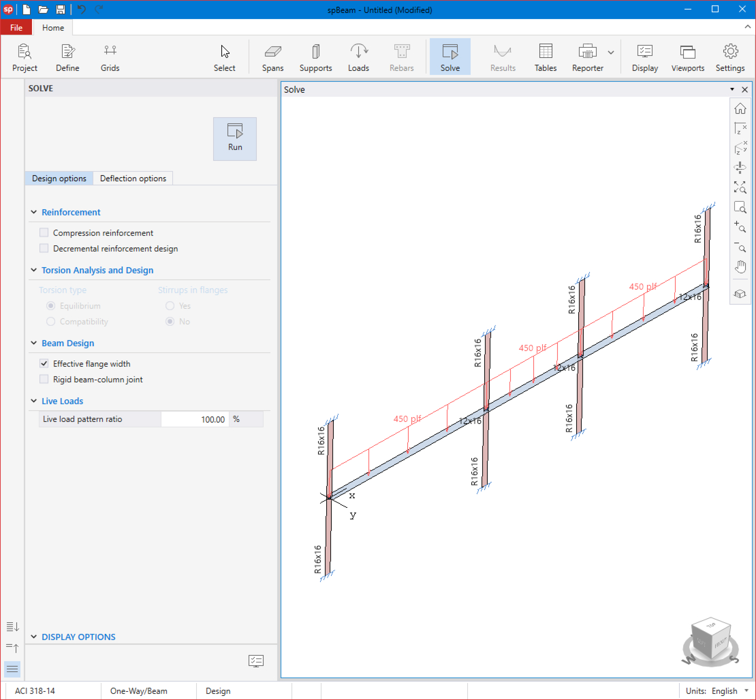The width and height of the screenshot is (756, 700).
Task: Collapse the DISPLAY OPTIONS section
Action: coord(34,637)
